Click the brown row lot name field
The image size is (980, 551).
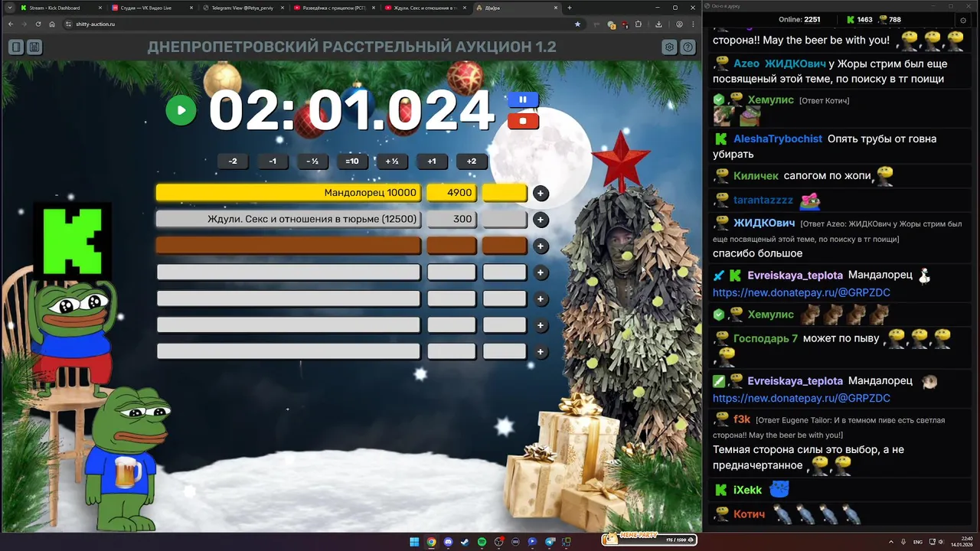click(x=289, y=246)
